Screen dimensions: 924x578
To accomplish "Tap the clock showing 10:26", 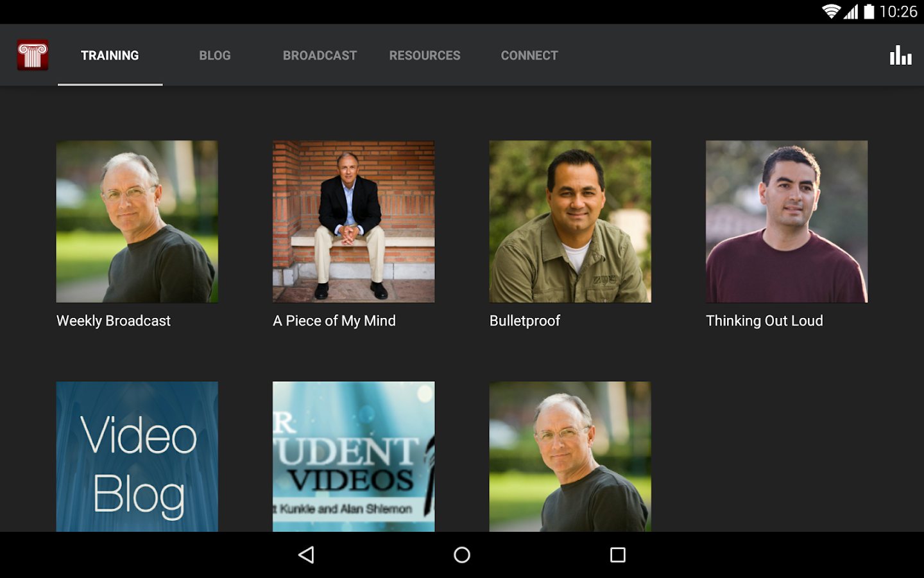I will pos(900,11).
